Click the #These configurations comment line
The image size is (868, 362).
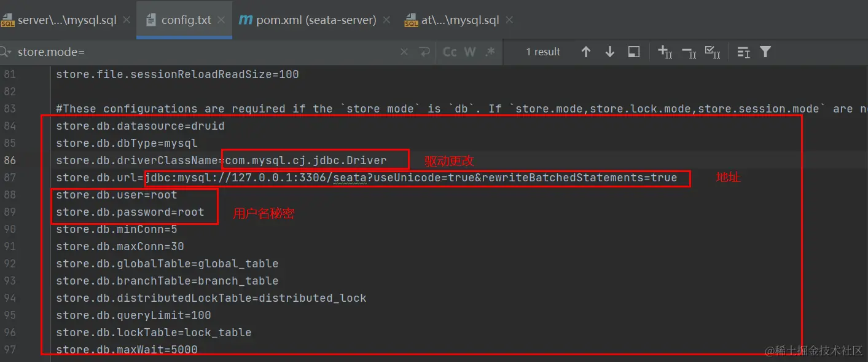click(462, 109)
